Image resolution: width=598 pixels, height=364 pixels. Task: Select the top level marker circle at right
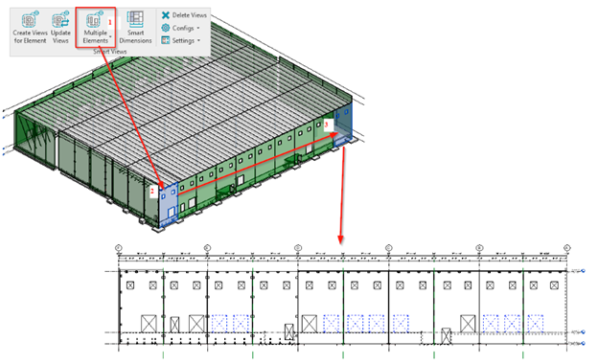(584, 271)
